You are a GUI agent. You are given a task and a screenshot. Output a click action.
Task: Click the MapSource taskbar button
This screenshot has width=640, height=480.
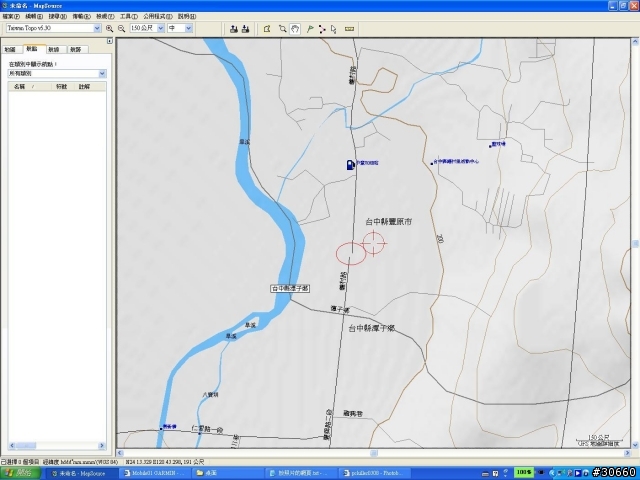tap(80, 473)
